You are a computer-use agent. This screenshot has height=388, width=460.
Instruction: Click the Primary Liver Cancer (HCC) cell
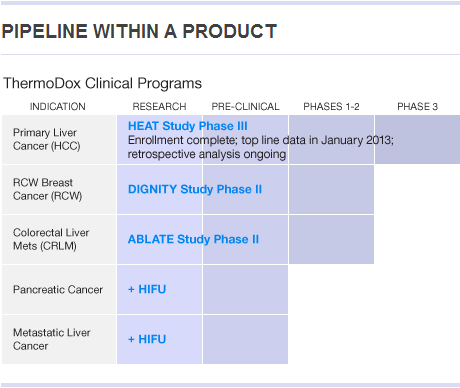click(x=59, y=139)
